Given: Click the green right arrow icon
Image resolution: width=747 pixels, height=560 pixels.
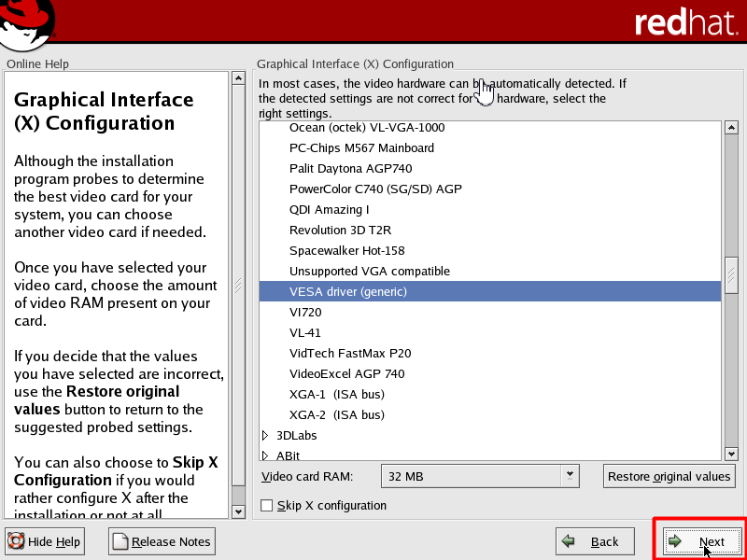Looking at the screenshot, I should [x=674, y=541].
